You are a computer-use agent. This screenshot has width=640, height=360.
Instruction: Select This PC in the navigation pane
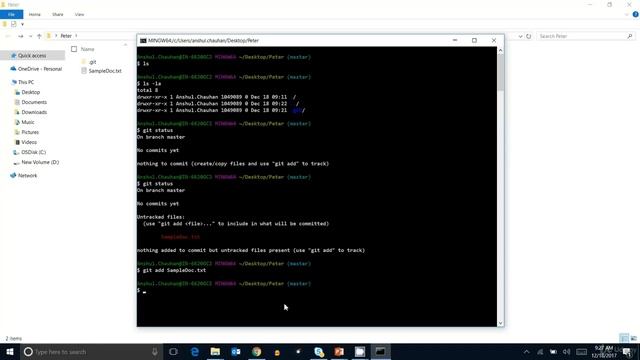point(26,82)
